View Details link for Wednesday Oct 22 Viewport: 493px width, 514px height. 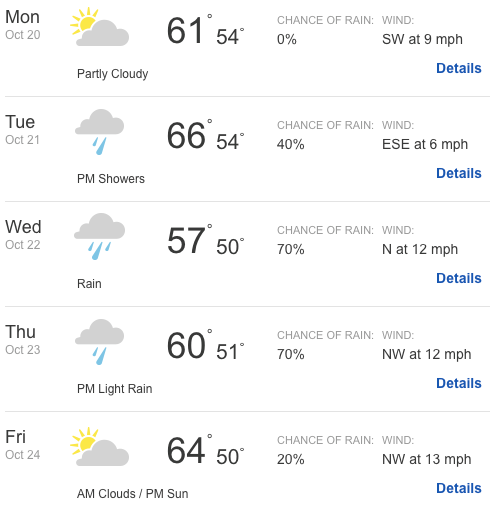459,278
